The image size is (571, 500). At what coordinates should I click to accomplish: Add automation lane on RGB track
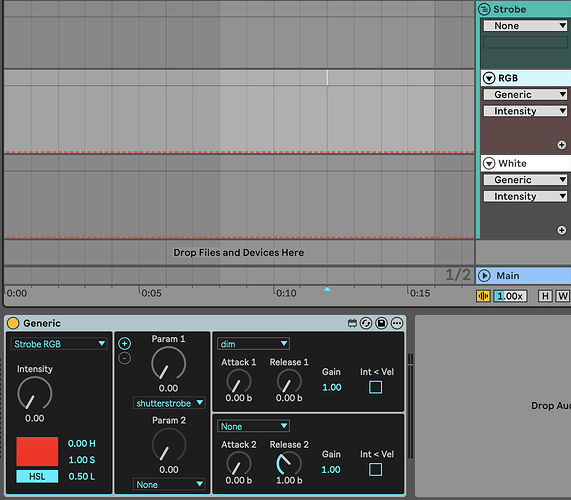[562, 145]
